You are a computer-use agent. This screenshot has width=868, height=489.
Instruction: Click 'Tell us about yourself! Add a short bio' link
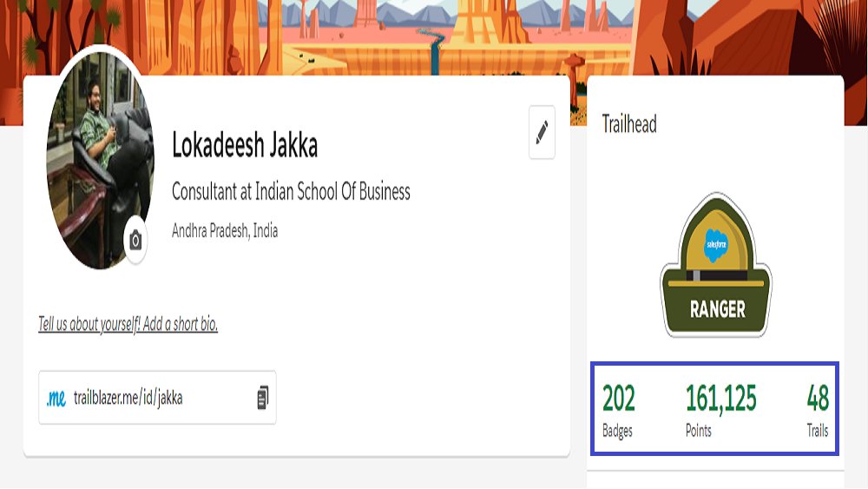pyautogui.click(x=128, y=323)
